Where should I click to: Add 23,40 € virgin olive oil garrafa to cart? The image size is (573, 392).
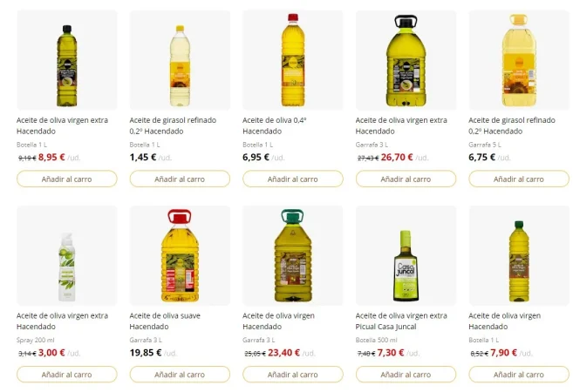(292, 375)
